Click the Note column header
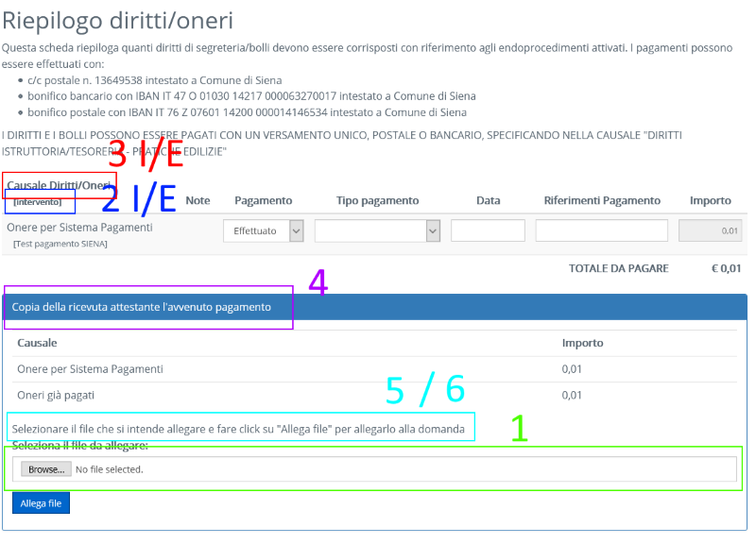This screenshot has height=544, width=756. (x=198, y=200)
